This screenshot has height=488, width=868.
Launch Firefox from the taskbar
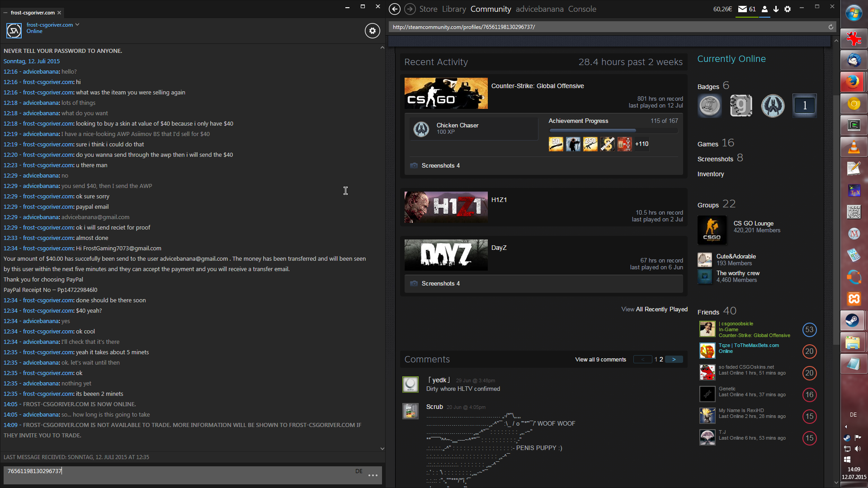pyautogui.click(x=853, y=82)
